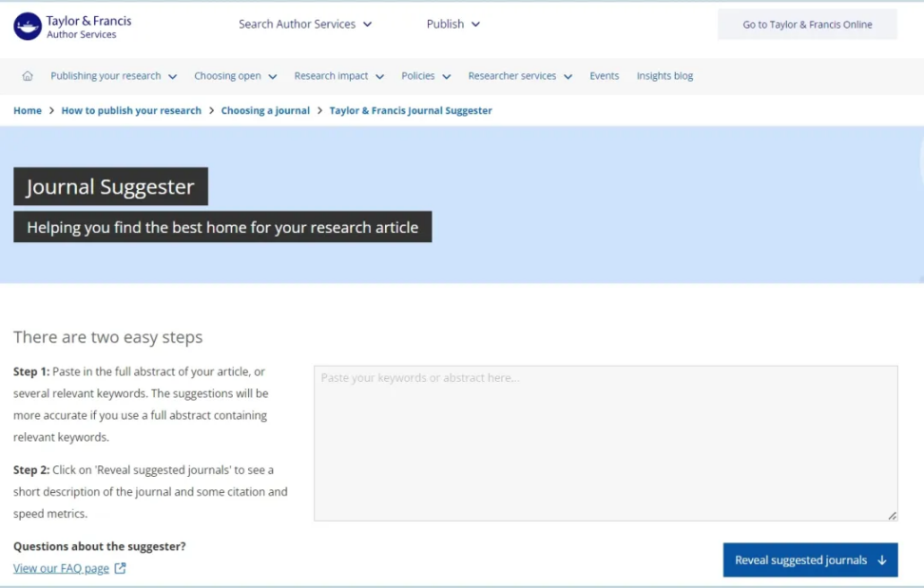Expand the Choosing open menu chevron
The image size is (924, 588).
pos(273,77)
